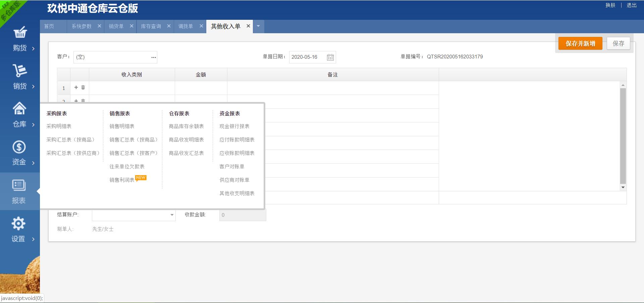644x303 pixels.
Task: Open the 资金 dollar coin icon
Action: click(x=19, y=147)
